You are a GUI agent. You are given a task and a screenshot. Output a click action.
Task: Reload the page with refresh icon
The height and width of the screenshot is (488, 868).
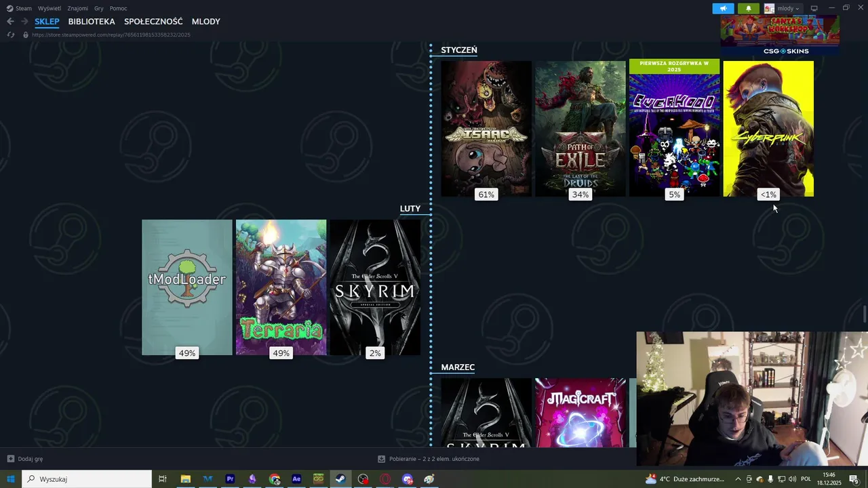10,35
